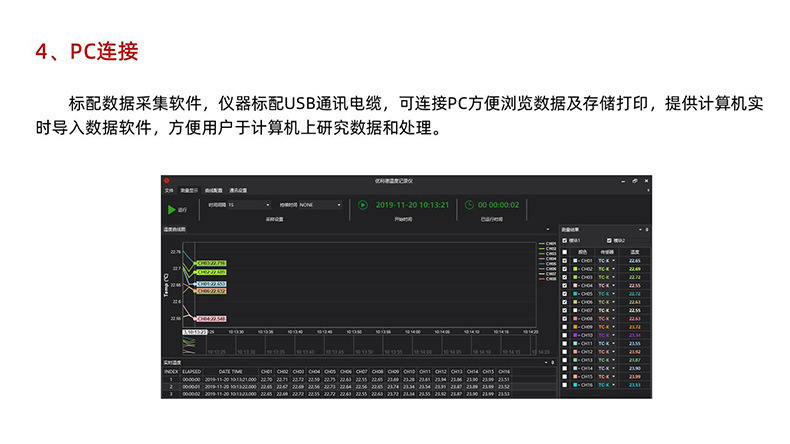Check the CH15 channel checkbox

click(565, 376)
